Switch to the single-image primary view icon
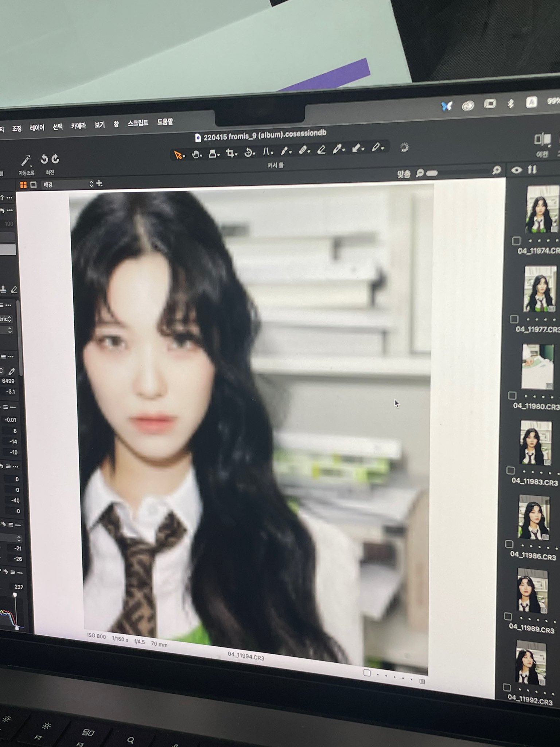This screenshot has width=560, height=747. [x=34, y=185]
